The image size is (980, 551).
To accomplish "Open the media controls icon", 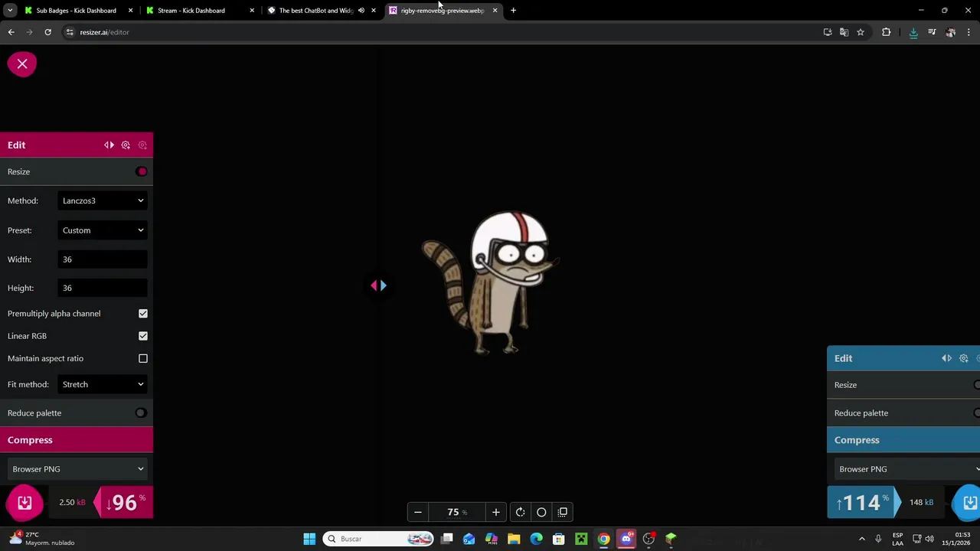I will [x=932, y=32].
